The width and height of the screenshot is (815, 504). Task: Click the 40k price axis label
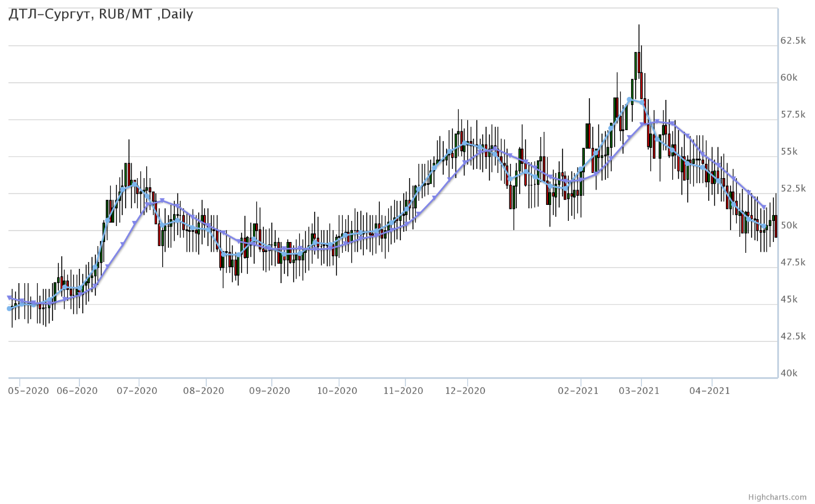789,373
